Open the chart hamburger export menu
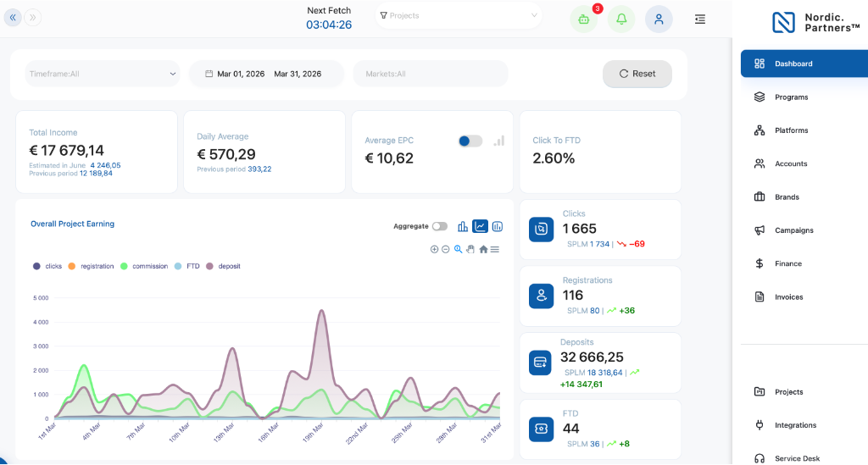This screenshot has width=868, height=465. (x=495, y=249)
